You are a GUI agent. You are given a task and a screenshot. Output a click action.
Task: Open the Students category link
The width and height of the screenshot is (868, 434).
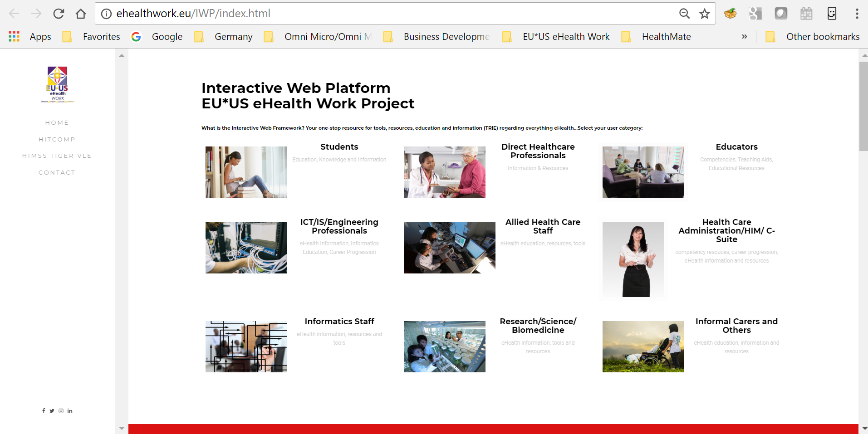[339, 147]
